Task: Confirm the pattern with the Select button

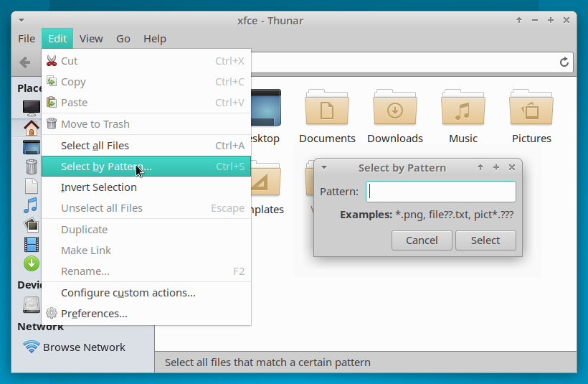Action: 485,240
